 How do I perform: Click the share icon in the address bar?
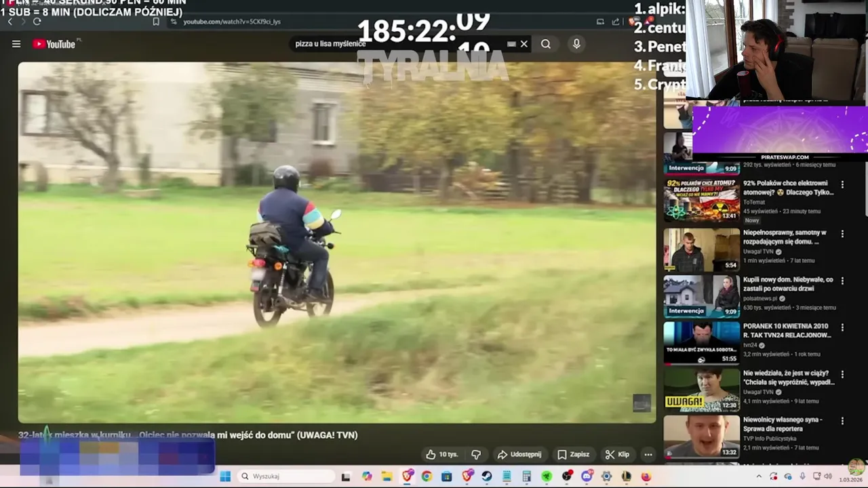[x=616, y=22]
